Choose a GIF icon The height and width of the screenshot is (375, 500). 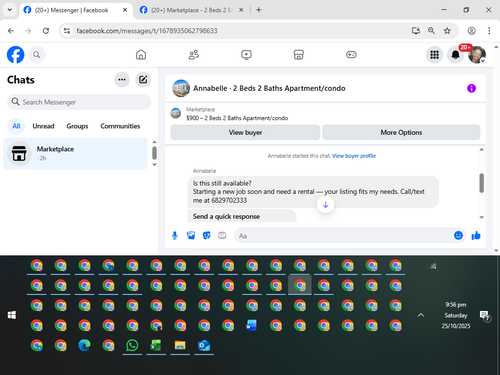[x=222, y=236]
